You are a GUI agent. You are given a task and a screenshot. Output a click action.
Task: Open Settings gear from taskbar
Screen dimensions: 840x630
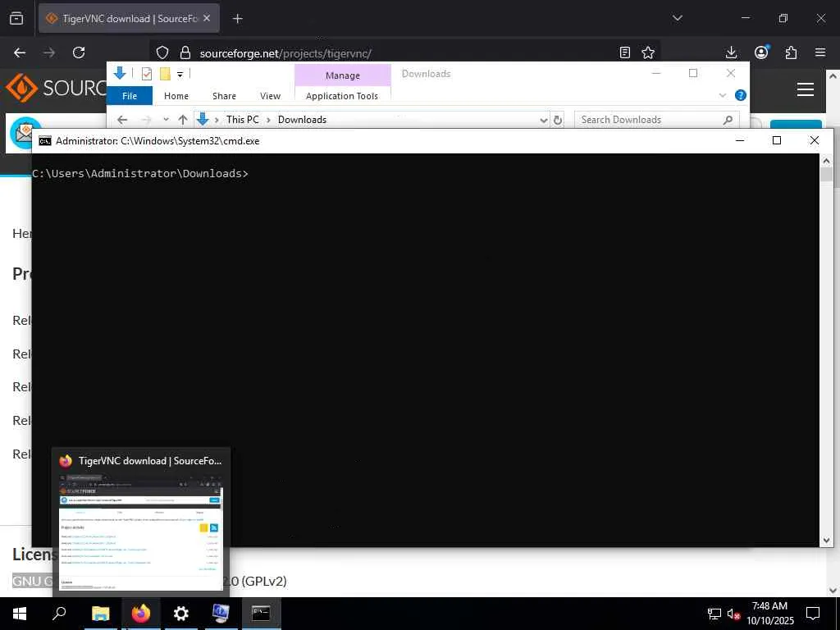tap(181, 614)
